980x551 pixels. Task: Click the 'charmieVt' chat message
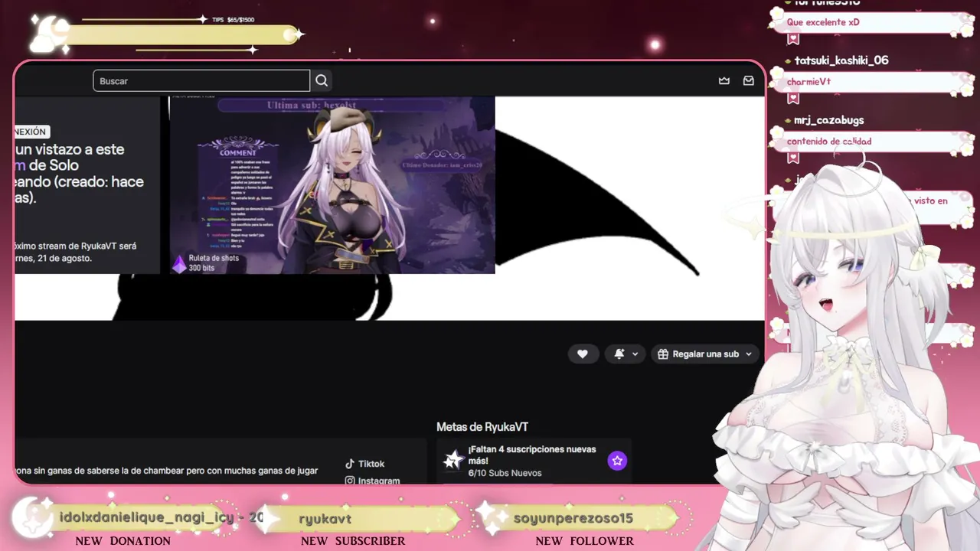coord(808,82)
